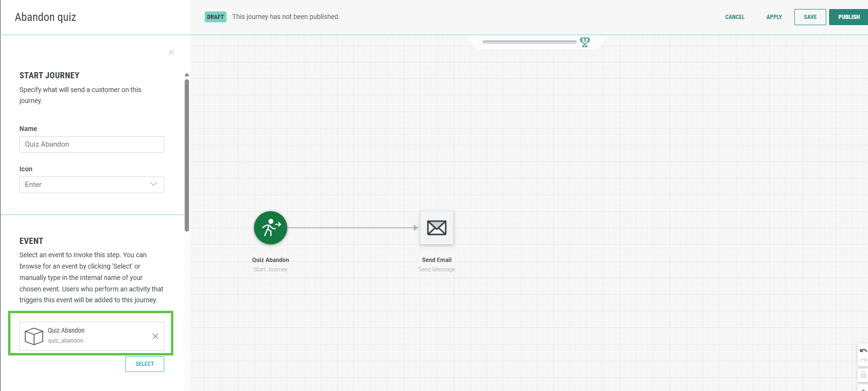
Task: Click the Name field containing Quiz Abandon
Action: 92,144
